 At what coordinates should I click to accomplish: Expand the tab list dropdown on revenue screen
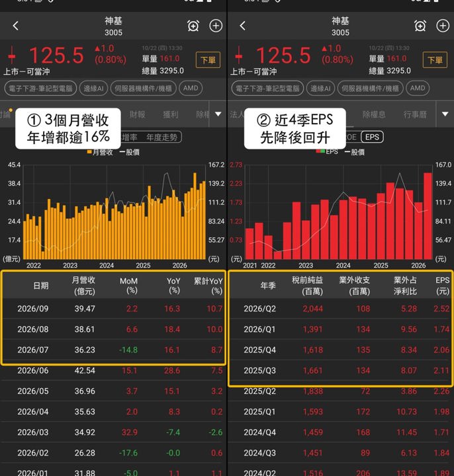point(218,114)
